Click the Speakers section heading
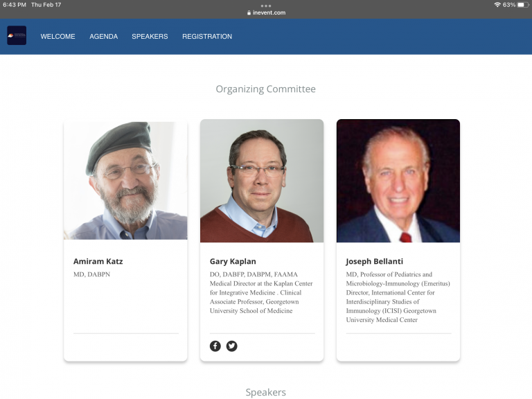The width and height of the screenshot is (532, 399). [266, 392]
